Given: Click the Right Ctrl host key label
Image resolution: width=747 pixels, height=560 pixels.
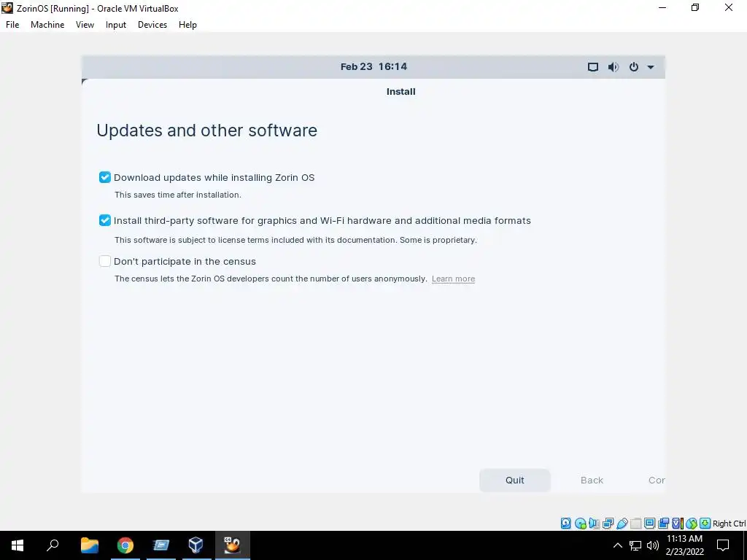Looking at the screenshot, I should pyautogui.click(x=729, y=524).
